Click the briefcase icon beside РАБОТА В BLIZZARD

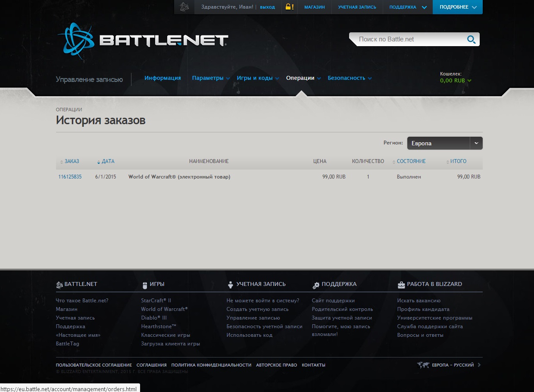click(401, 285)
